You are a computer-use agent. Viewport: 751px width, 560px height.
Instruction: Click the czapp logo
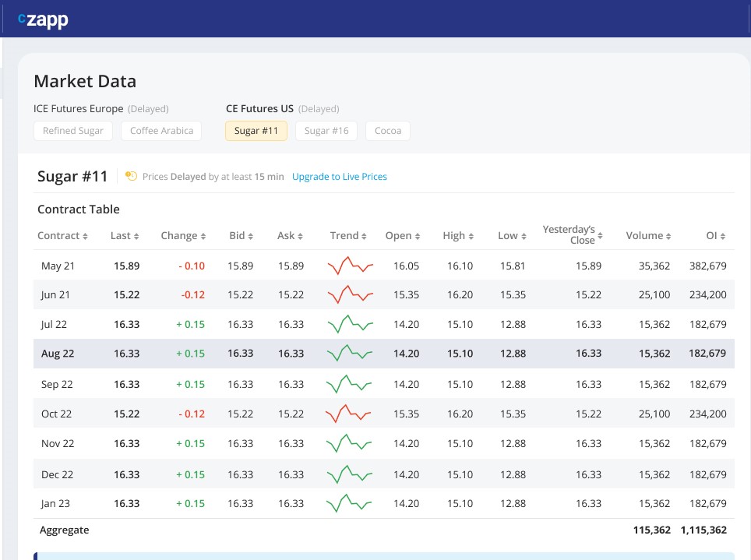[x=43, y=19]
